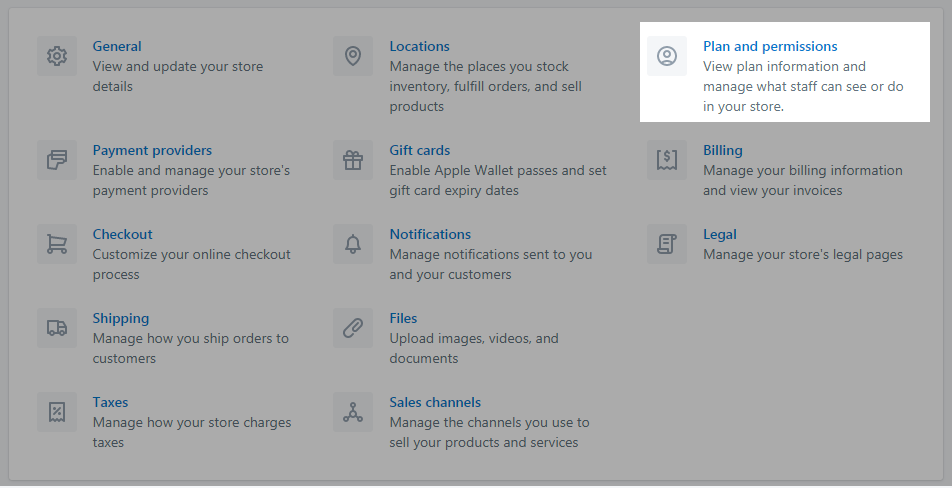Click the Files paperclip icon

(x=353, y=328)
